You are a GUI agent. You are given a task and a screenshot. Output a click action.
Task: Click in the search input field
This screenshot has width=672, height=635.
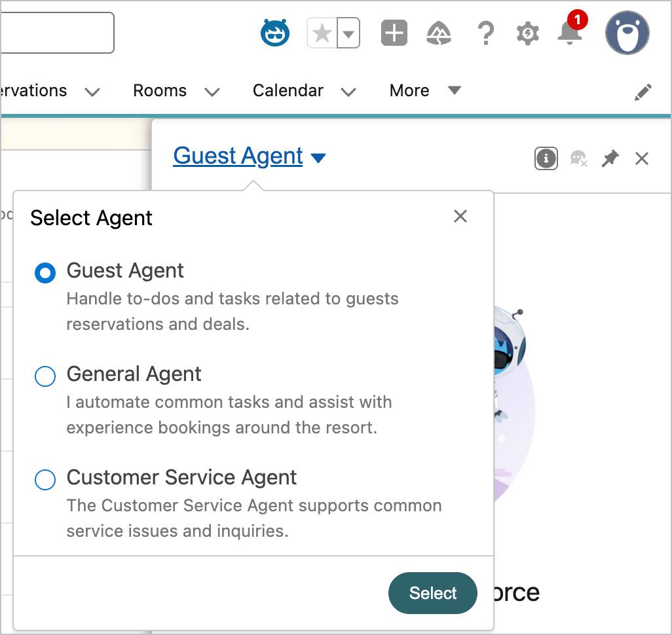57,33
